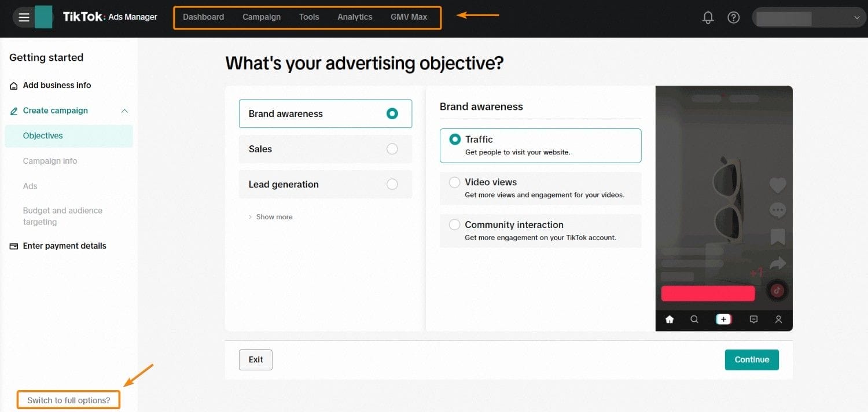The width and height of the screenshot is (868, 412).
Task: Click the house icon beside Add business info
Action: tap(13, 85)
